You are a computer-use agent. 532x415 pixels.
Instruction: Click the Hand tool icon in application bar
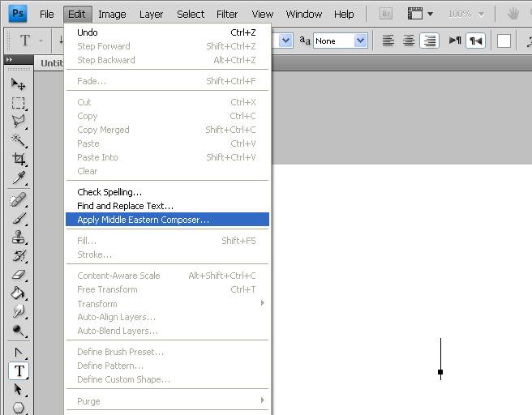513,14
